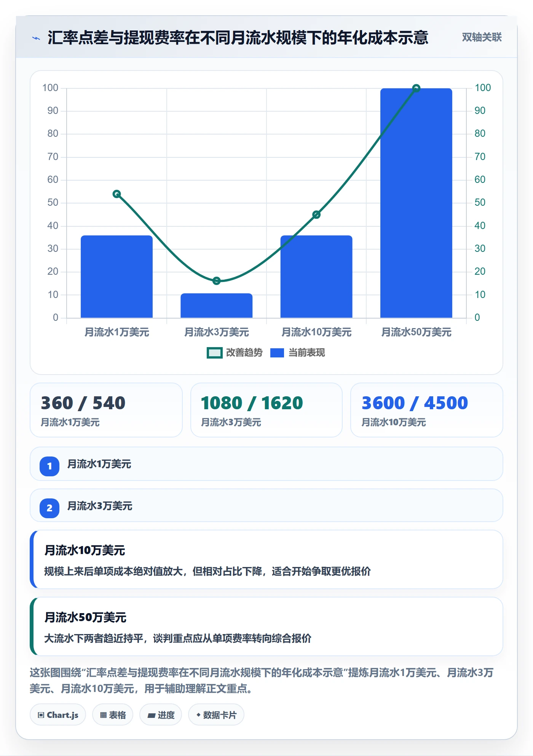The height and width of the screenshot is (756, 533).
Task: Click the 月流水10万美元 note card heading
Action: click(x=85, y=550)
